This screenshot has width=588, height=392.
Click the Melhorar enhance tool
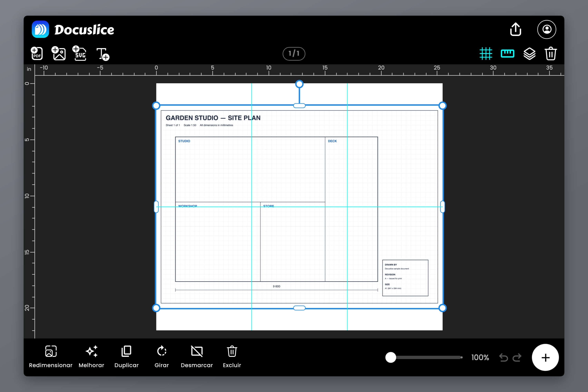pyautogui.click(x=92, y=357)
